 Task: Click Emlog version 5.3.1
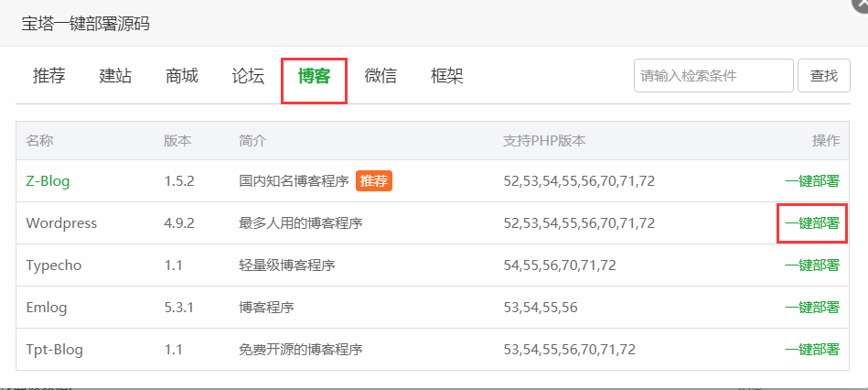click(178, 308)
